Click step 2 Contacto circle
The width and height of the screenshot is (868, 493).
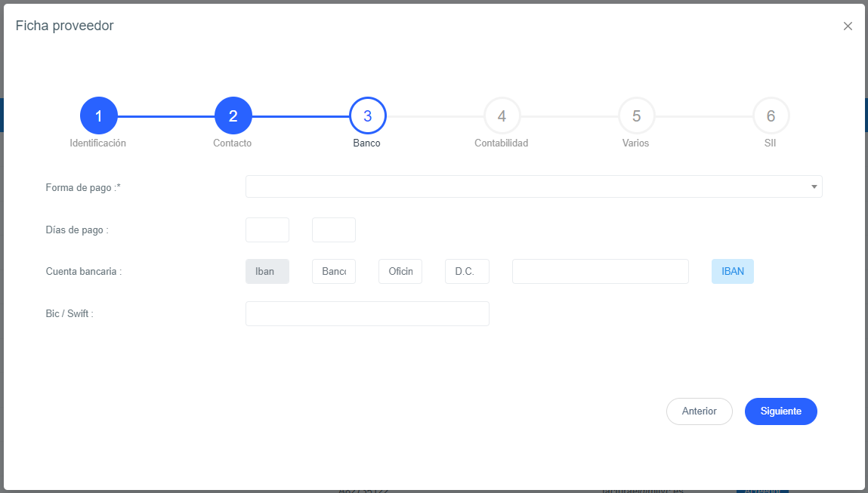coord(233,116)
